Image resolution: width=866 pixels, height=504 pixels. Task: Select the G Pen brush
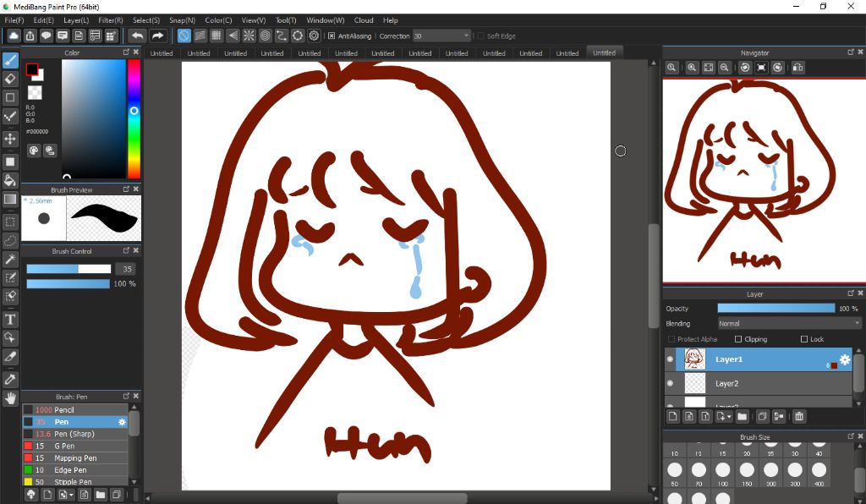(x=75, y=446)
